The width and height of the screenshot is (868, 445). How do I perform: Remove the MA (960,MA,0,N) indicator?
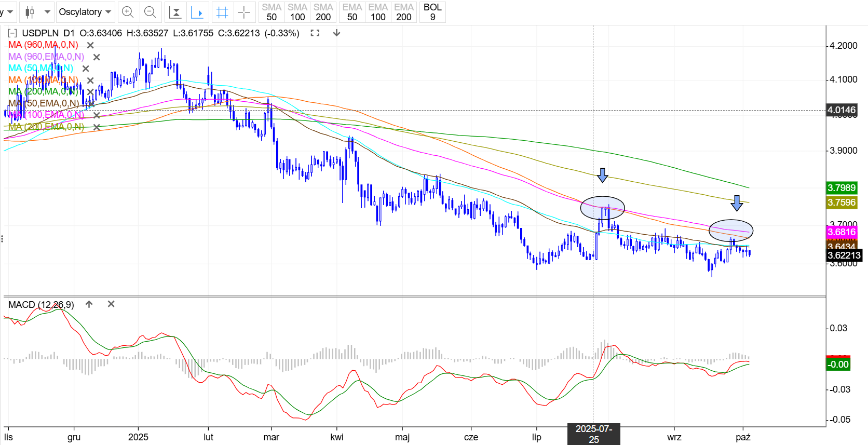click(90, 45)
